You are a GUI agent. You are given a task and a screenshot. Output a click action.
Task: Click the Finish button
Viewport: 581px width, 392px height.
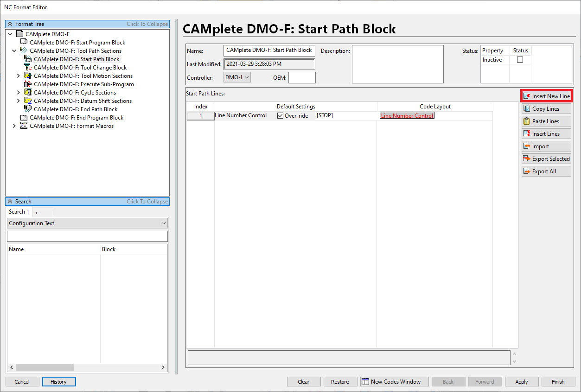[x=558, y=382]
